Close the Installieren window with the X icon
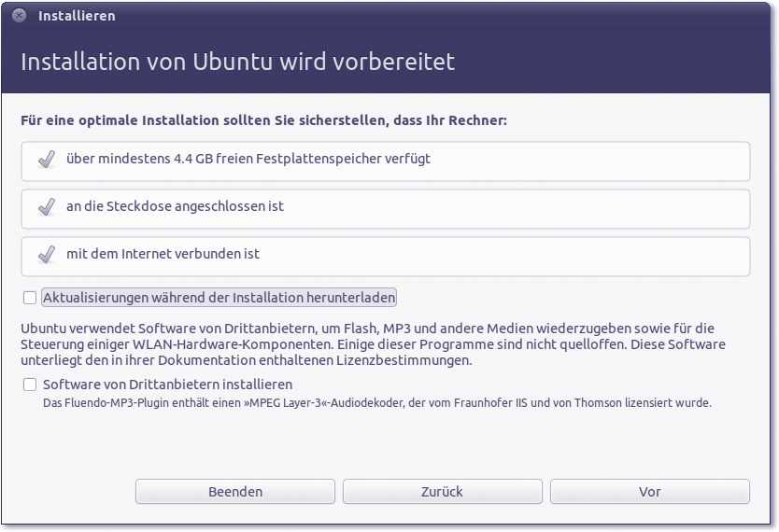Image resolution: width=779 pixels, height=532 pixels. pyautogui.click(x=19, y=16)
